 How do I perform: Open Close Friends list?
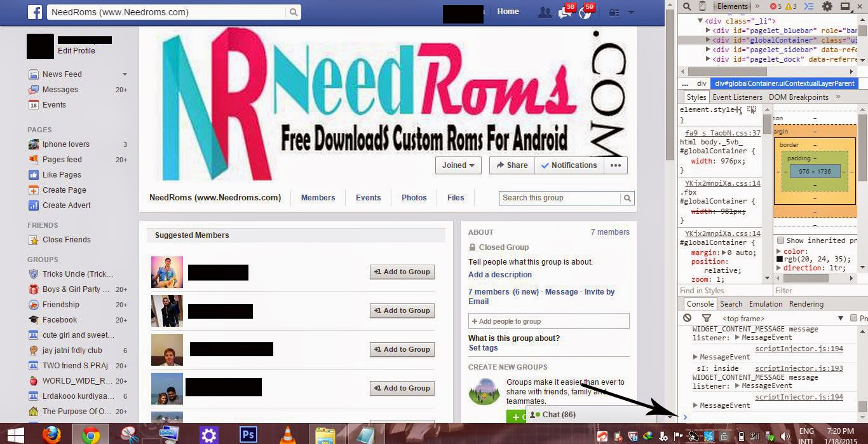[x=67, y=240]
